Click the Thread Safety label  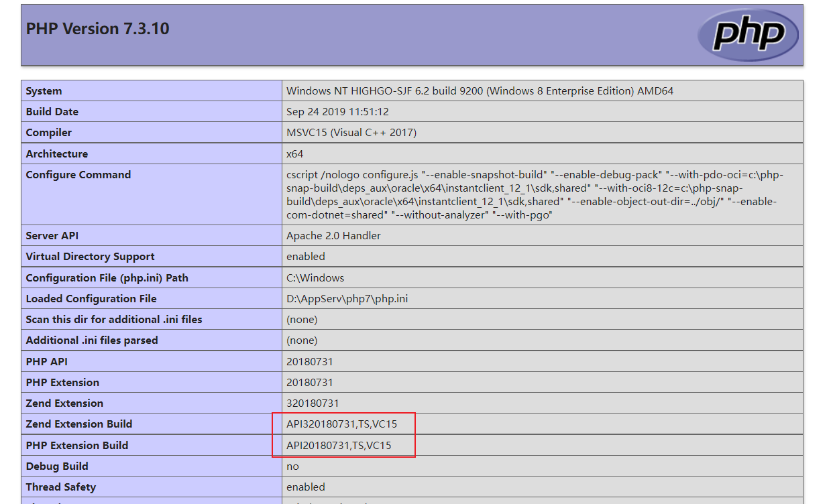click(61, 487)
